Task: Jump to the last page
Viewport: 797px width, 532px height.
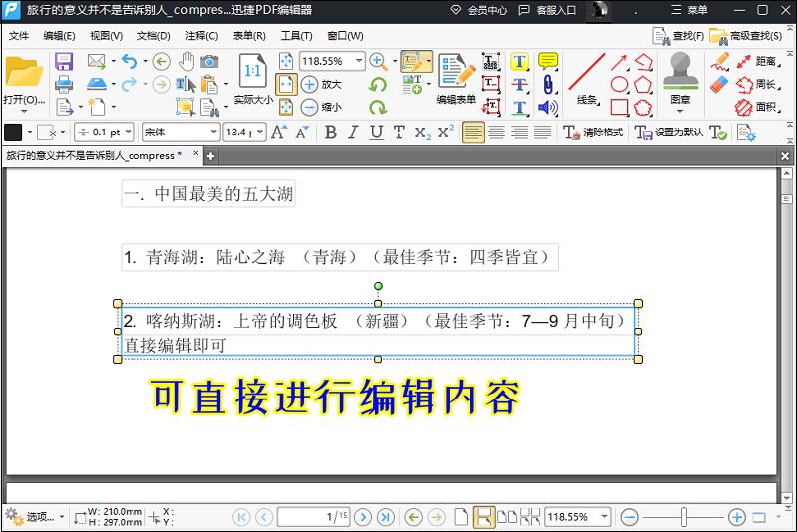Action: pyautogui.click(x=386, y=517)
